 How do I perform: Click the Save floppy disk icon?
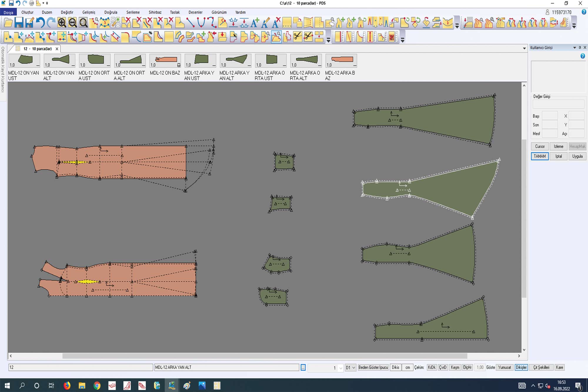coord(19,23)
